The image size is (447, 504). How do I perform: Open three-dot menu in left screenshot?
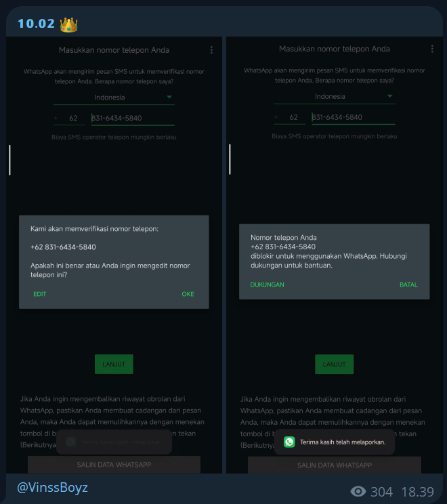[211, 50]
